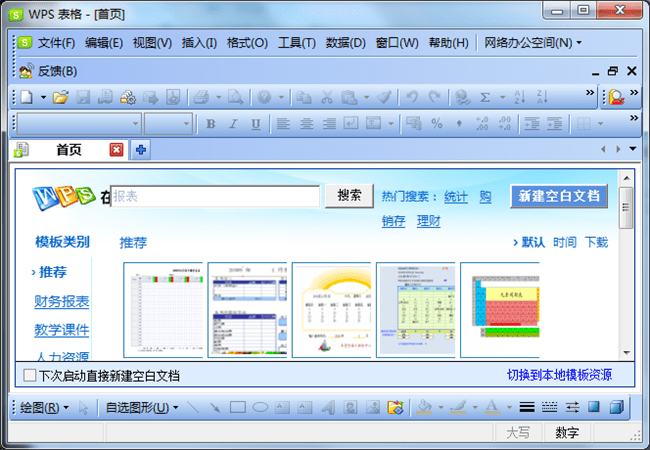The height and width of the screenshot is (450, 650).
Task: Open the 理财 hot search link
Action: point(429,221)
